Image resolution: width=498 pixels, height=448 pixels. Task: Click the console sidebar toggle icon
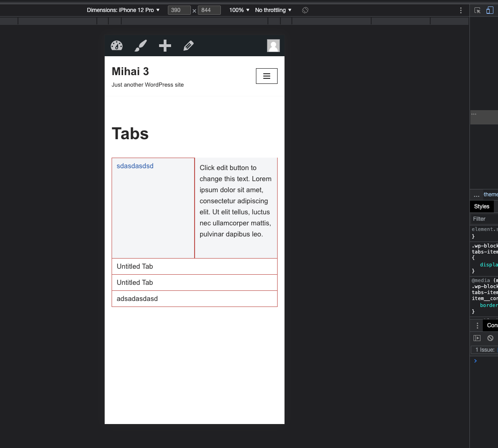pos(477,338)
